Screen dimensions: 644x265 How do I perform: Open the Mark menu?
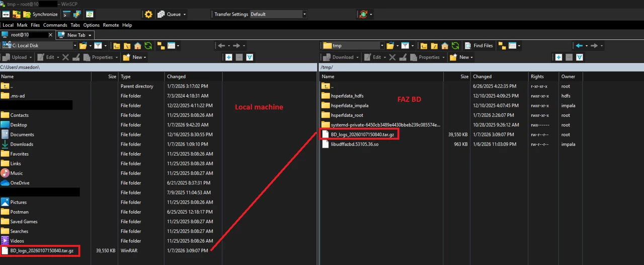pos(22,25)
